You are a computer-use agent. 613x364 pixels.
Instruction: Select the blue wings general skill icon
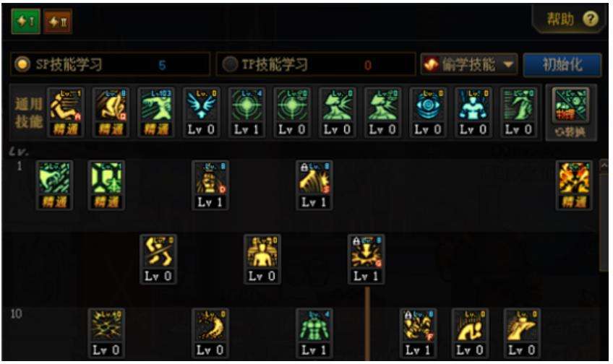pos(201,113)
